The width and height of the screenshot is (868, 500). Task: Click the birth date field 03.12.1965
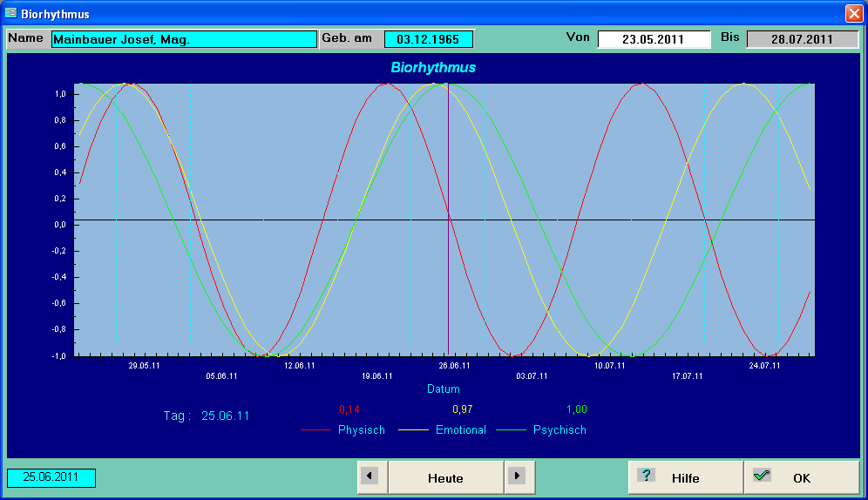(x=428, y=39)
